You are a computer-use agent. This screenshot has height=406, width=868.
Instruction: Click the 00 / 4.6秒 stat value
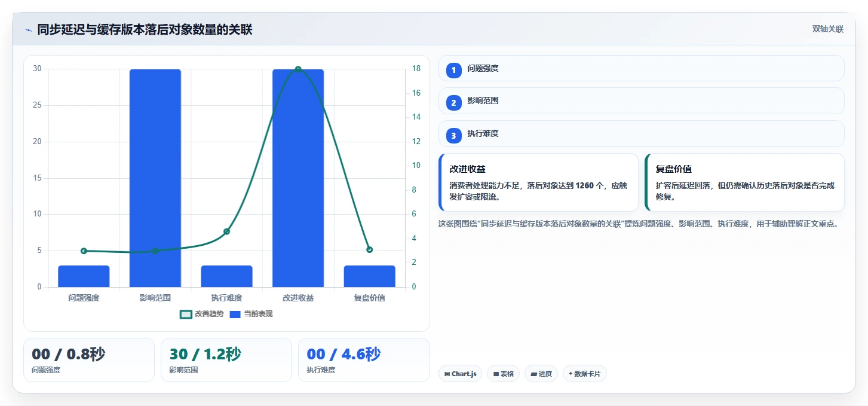[x=343, y=355]
